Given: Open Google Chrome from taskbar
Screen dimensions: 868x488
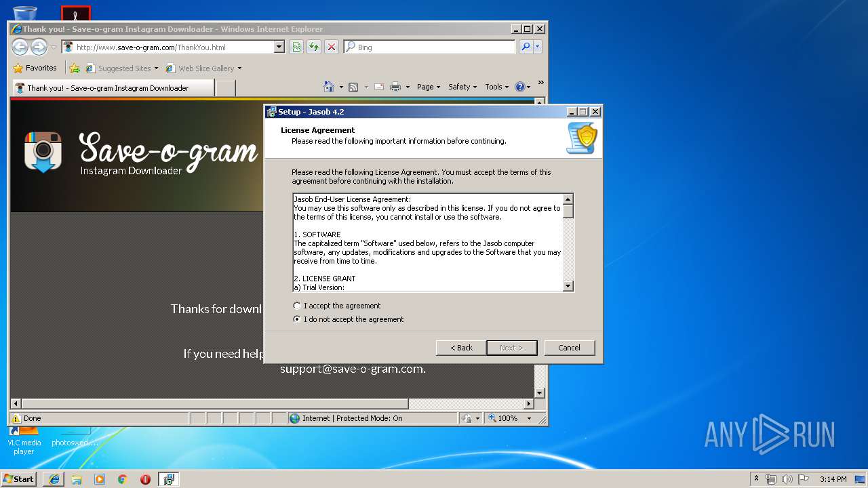Looking at the screenshot, I should pyautogui.click(x=123, y=479).
